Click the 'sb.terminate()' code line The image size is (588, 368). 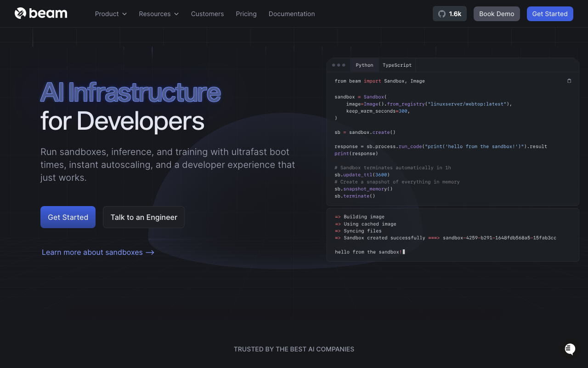355,196
